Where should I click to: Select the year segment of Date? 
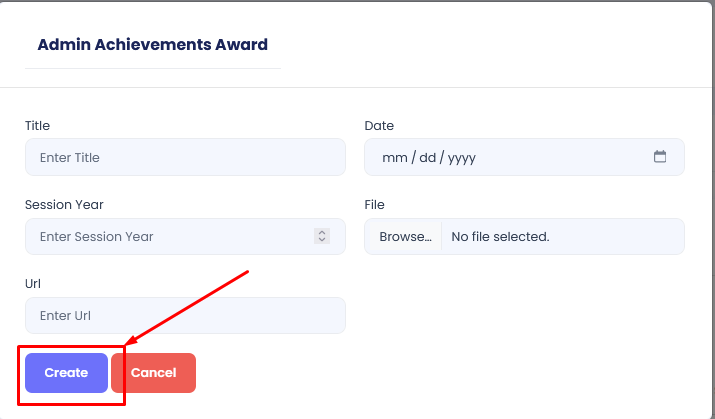coord(461,158)
